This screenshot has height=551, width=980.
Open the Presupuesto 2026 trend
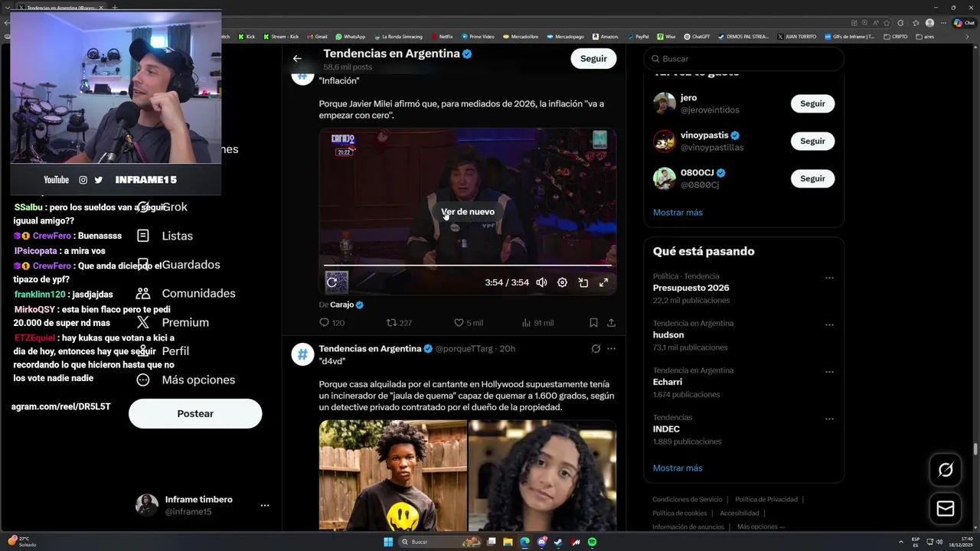[x=691, y=288]
